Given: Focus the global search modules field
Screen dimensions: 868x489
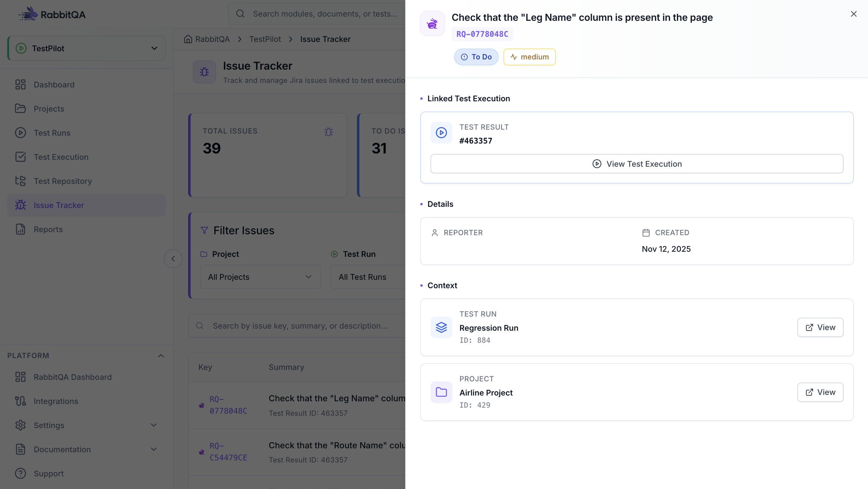Looking at the screenshot, I should point(317,14).
